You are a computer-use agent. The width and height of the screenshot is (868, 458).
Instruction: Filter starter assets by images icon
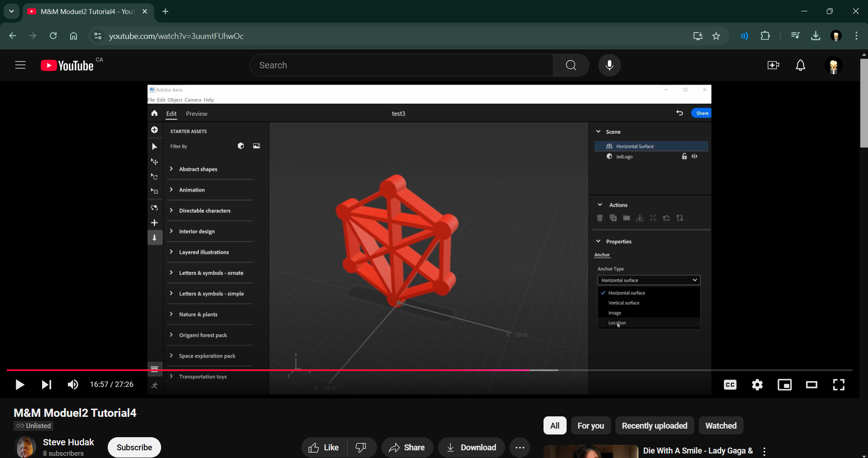[256, 146]
